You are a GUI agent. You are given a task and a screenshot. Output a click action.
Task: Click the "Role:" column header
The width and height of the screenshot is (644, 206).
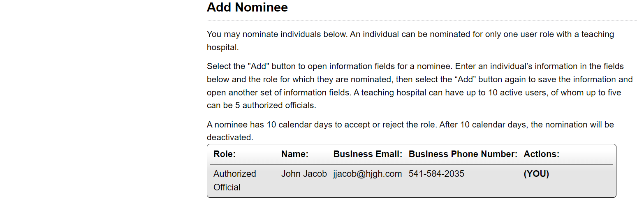point(225,154)
